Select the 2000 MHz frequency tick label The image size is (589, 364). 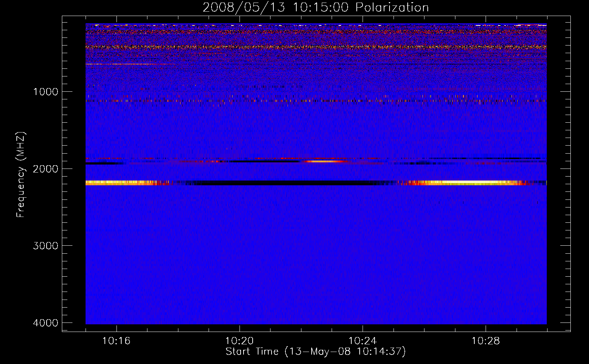pos(46,169)
